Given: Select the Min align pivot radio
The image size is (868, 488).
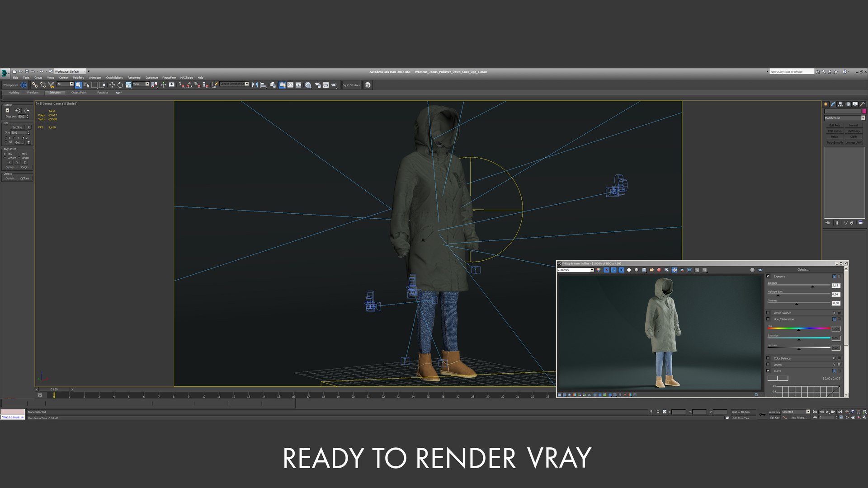Looking at the screenshot, I should (x=5, y=154).
